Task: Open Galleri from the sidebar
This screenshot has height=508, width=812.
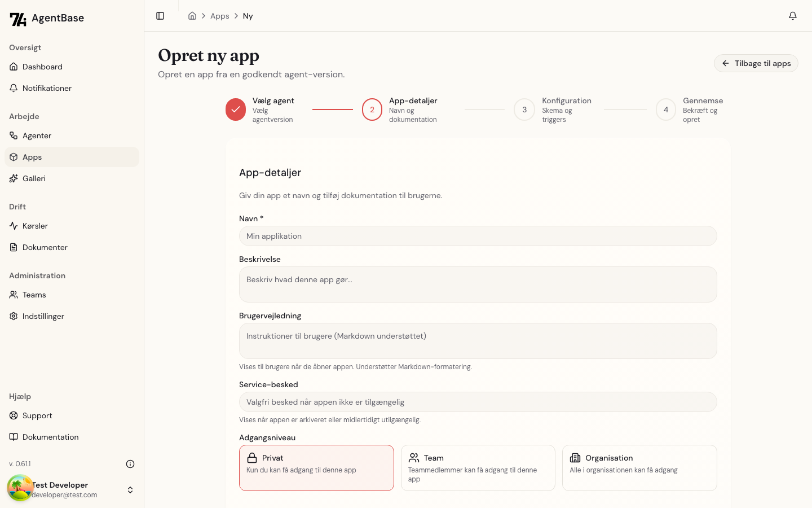Action: 34,178
